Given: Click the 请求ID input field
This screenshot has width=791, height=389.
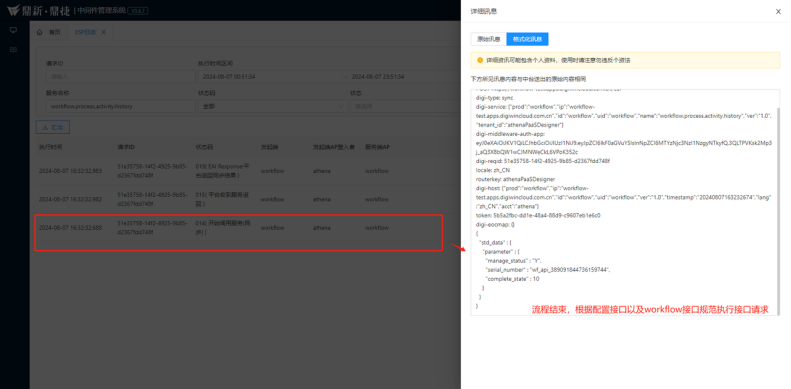Looking at the screenshot, I should [120, 77].
